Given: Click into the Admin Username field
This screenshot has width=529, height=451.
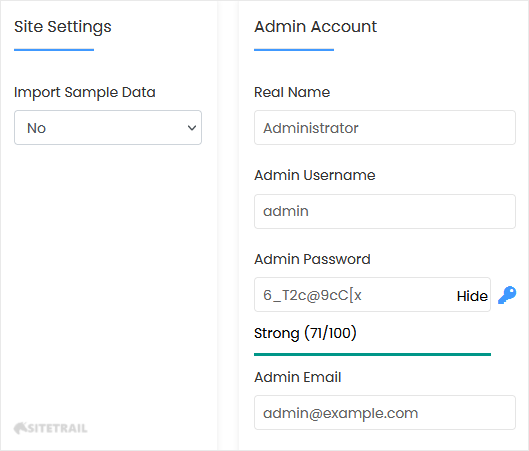Looking at the screenshot, I should (x=385, y=211).
